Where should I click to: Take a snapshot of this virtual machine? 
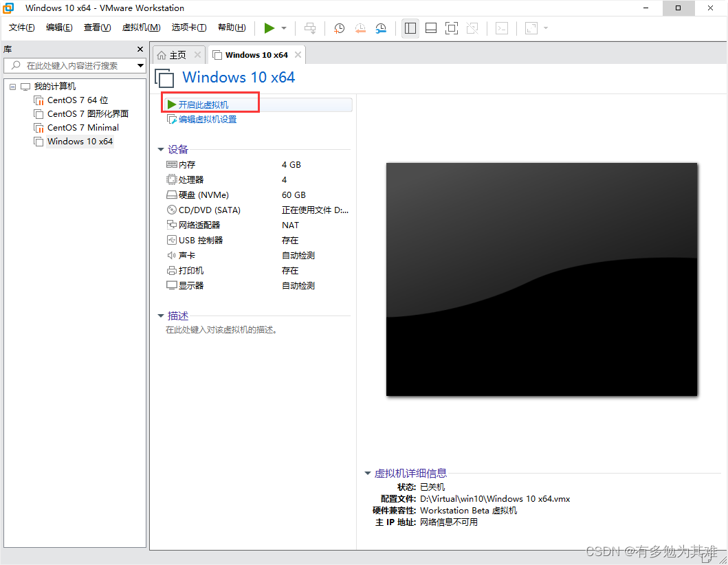pos(340,28)
